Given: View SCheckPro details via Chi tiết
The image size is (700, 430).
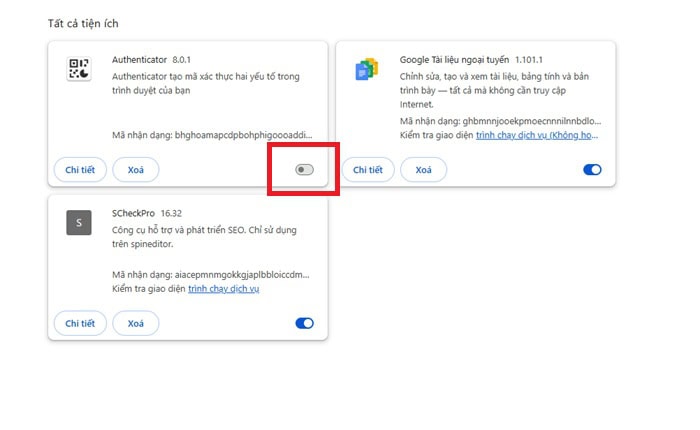Looking at the screenshot, I should point(80,323).
